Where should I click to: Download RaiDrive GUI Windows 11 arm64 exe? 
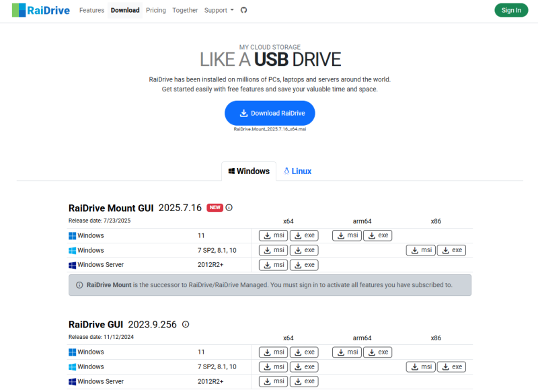378,352
